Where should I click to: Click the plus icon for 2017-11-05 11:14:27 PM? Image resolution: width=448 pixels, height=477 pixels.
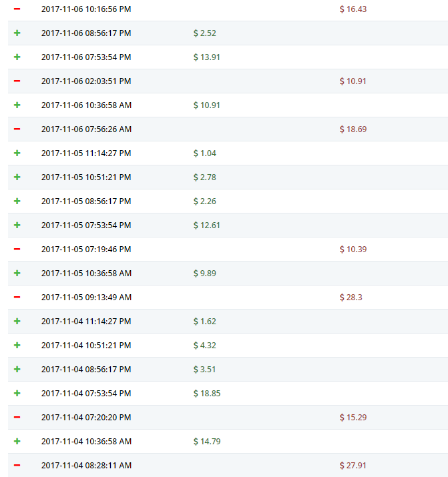[17, 153]
